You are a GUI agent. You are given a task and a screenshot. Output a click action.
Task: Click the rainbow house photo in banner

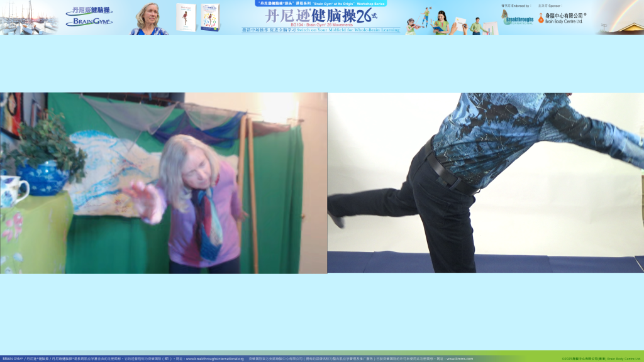tap(619, 18)
